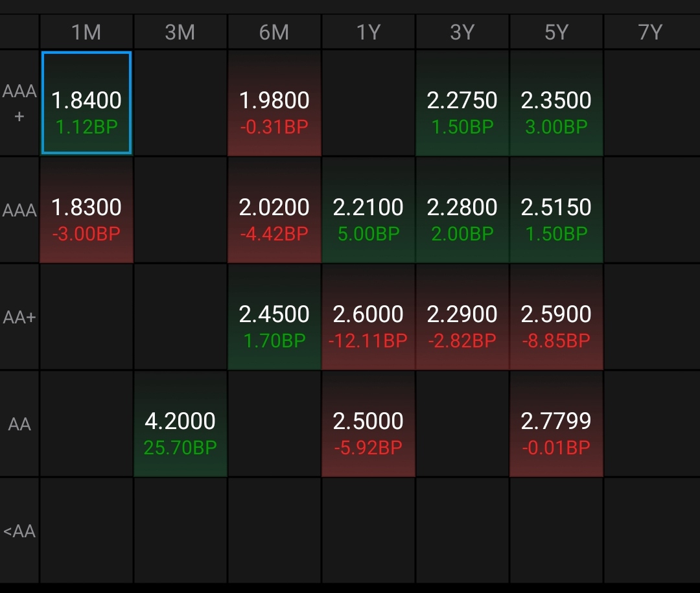Open the AA 1Y yield 2.5000
The image size is (700, 593).
tap(368, 424)
